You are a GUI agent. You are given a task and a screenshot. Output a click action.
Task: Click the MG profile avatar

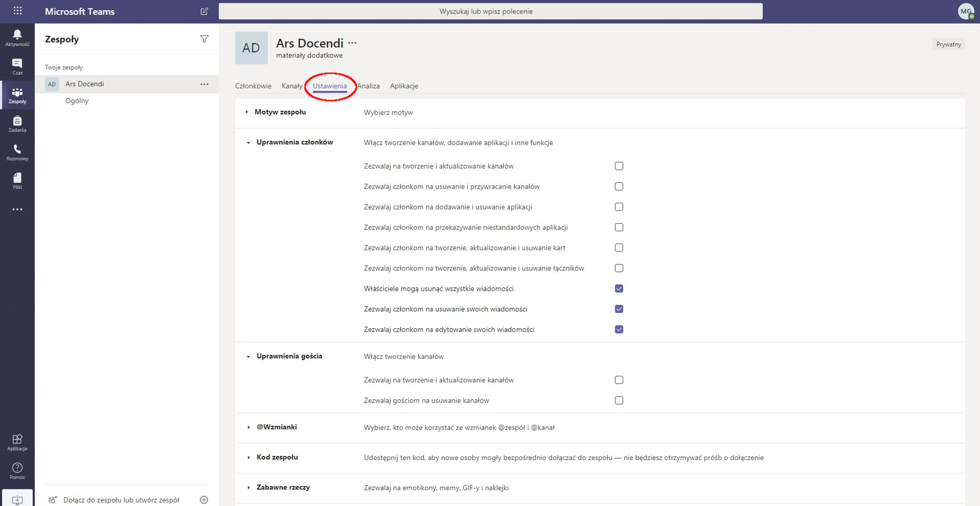966,11
